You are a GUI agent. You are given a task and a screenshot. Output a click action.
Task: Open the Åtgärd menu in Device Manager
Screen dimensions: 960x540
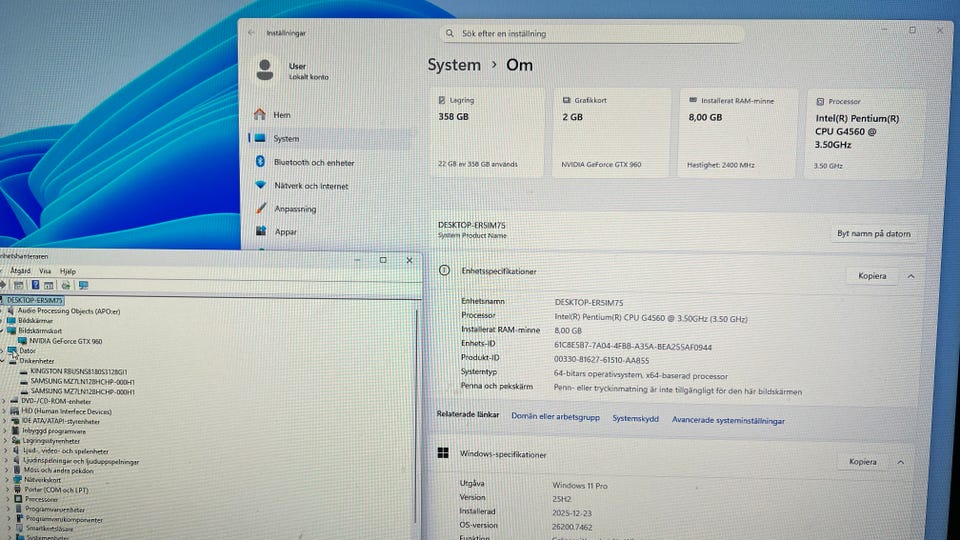click(20, 271)
